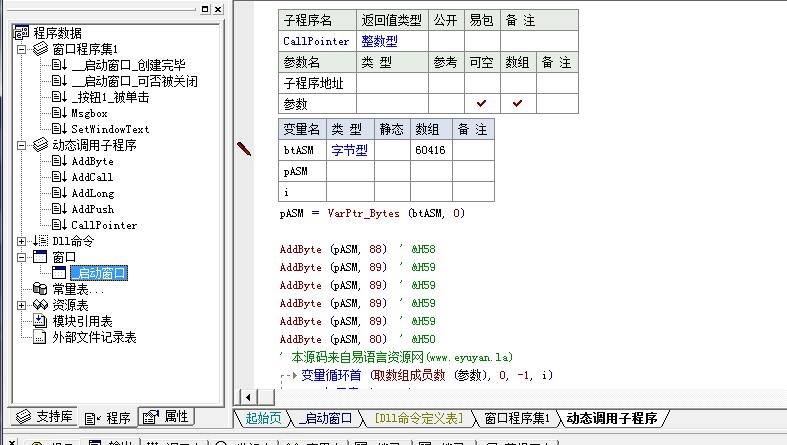Viewport: 787px width, 445px height.
Task: Expand the 资源表 tree node
Action: click(x=22, y=305)
